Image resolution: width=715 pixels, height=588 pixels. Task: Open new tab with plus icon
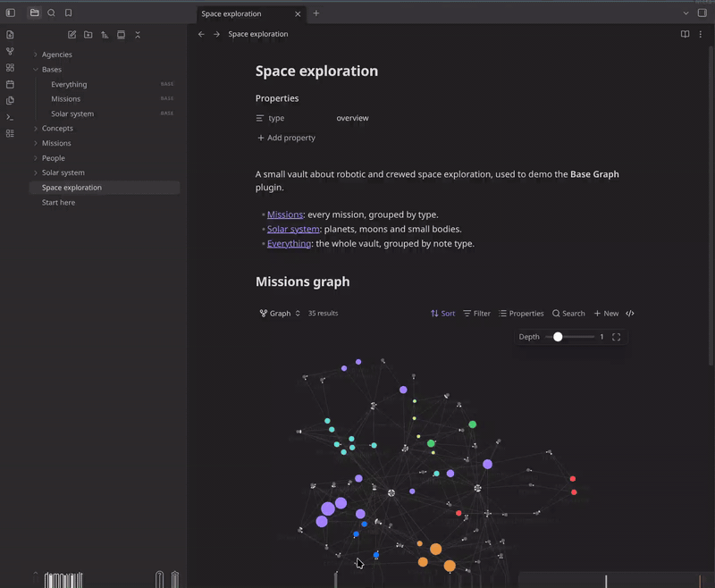pos(316,13)
